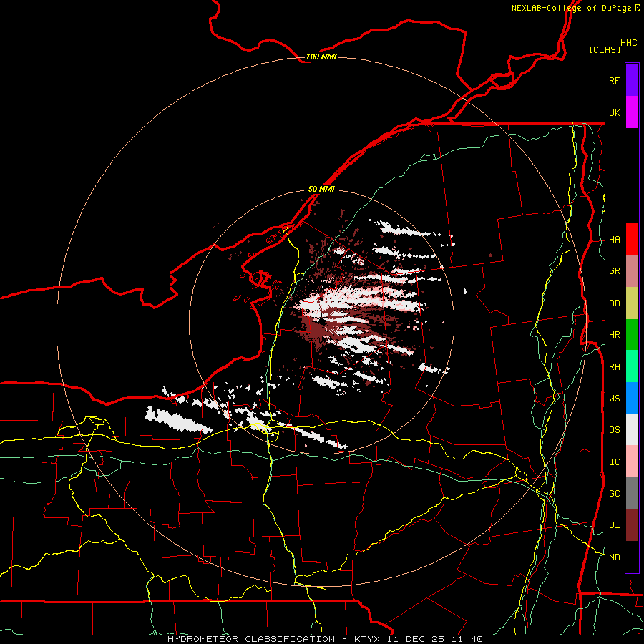The height and width of the screenshot is (644, 644).
Task: Click the KTYX station identifier
Action: point(368,639)
